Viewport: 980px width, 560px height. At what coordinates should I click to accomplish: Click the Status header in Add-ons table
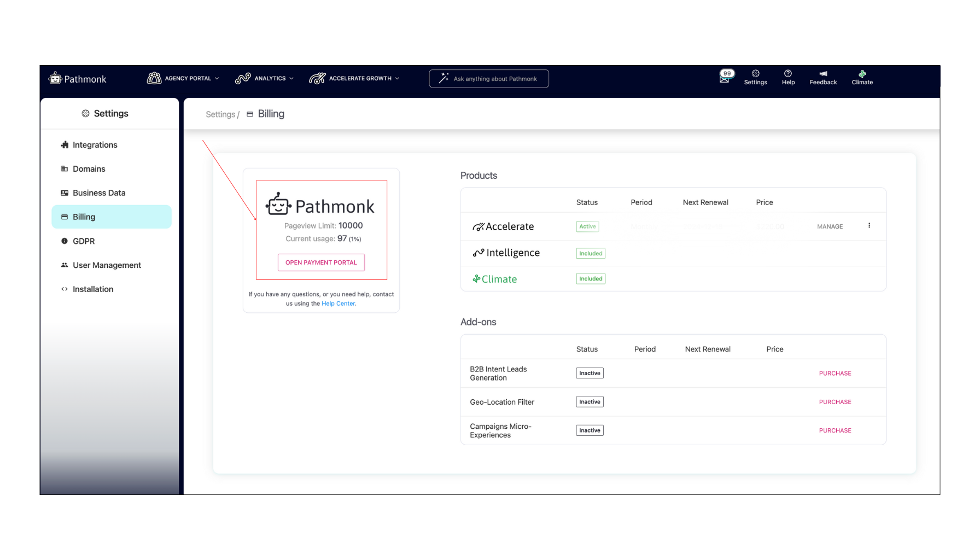point(587,349)
